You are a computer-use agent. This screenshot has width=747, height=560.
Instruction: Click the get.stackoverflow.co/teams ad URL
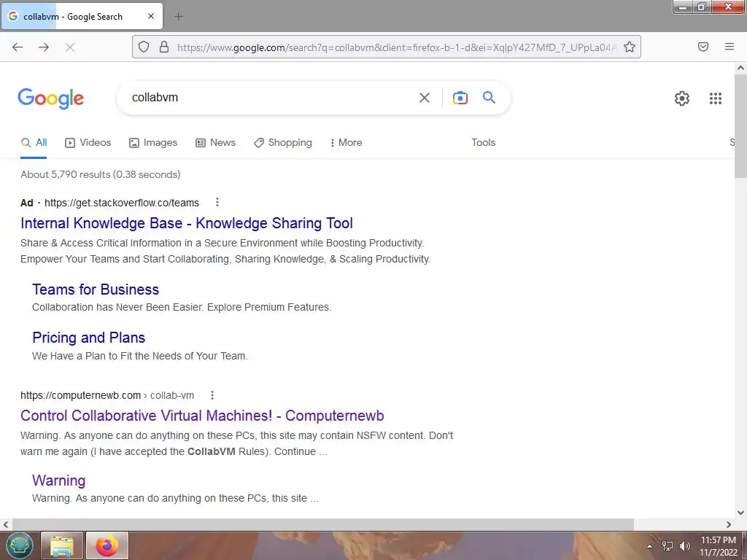(122, 203)
